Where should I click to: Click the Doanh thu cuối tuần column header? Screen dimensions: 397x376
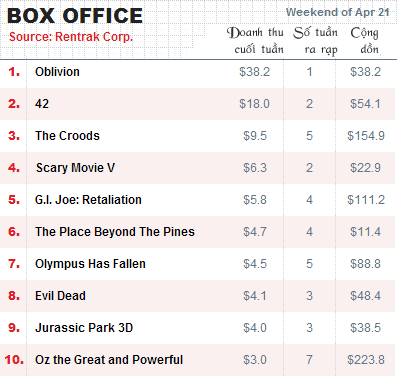(255, 41)
